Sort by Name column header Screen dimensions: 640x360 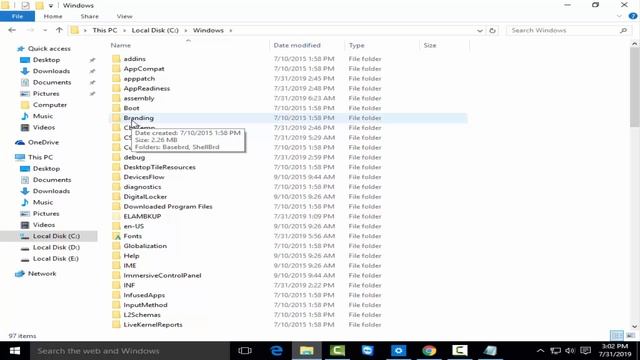(121, 45)
